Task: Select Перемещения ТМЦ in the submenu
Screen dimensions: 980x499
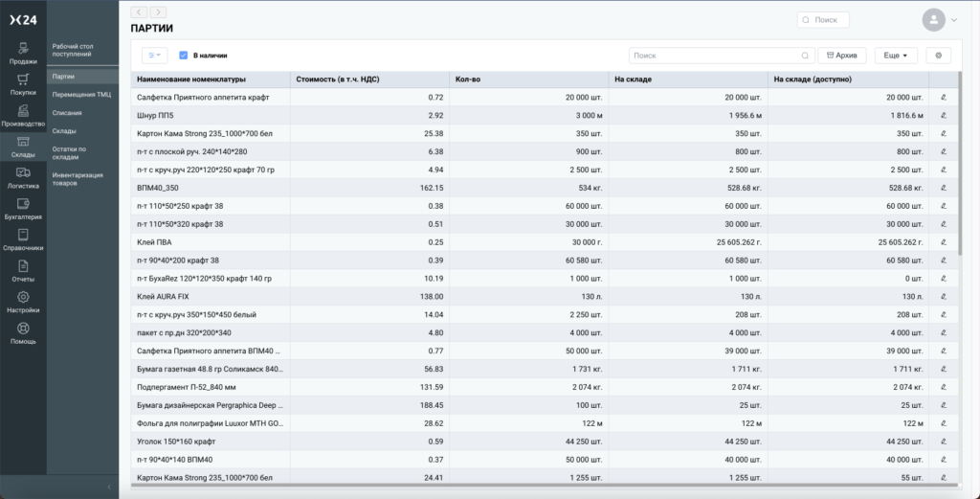Action: point(81,94)
